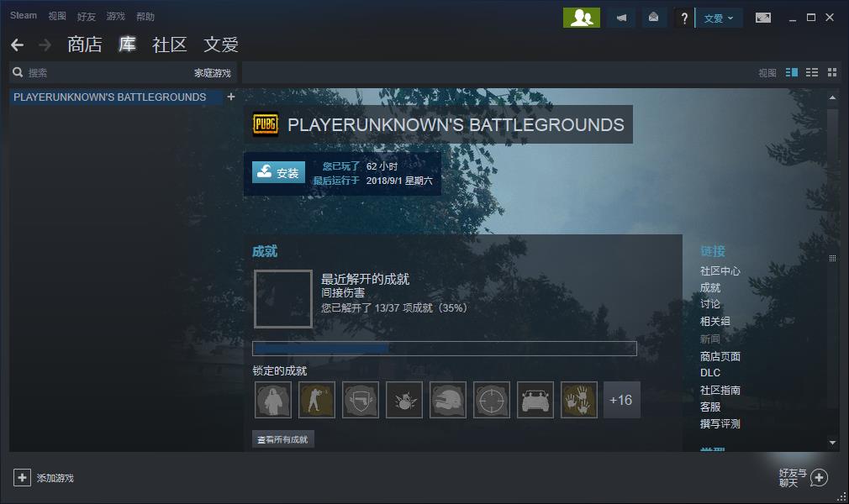Image resolution: width=849 pixels, height=504 pixels.
Task: Switch to Big Picture mode icon
Action: [763, 18]
